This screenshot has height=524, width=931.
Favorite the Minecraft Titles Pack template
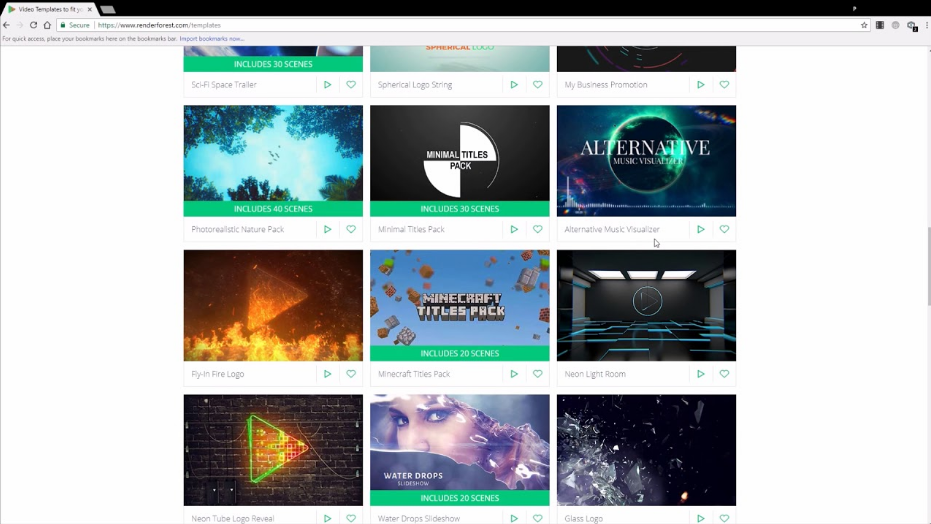537,374
